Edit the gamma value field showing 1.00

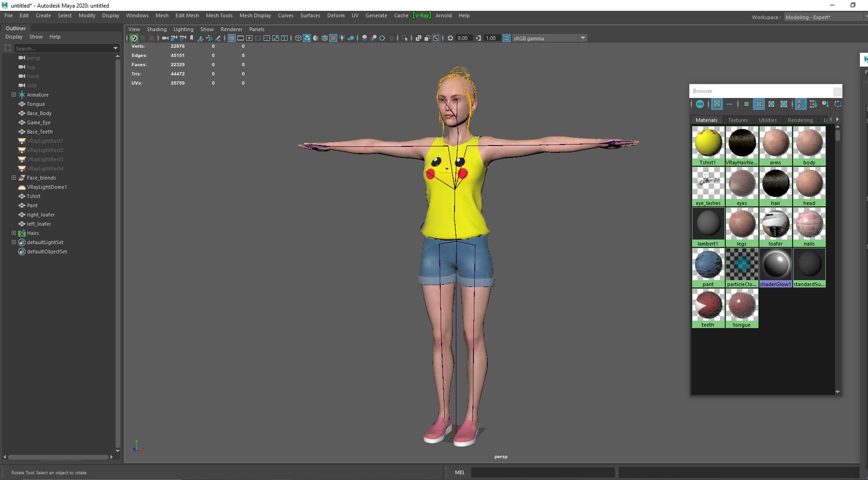[x=492, y=38]
